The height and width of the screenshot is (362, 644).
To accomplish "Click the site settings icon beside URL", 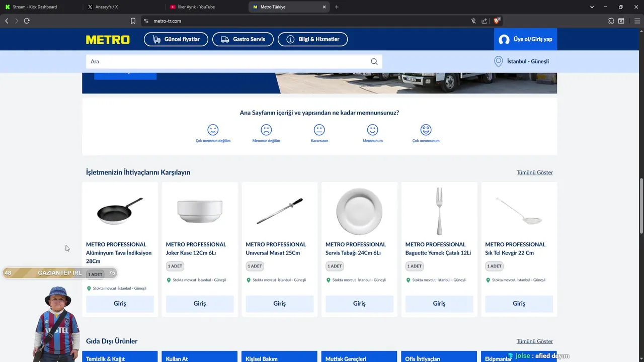I will point(146,21).
